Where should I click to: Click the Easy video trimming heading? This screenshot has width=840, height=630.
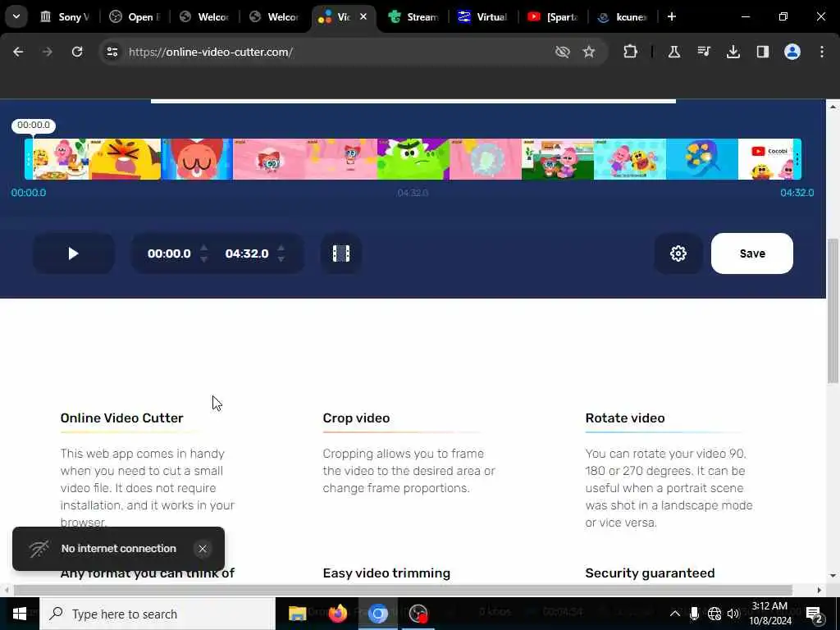pos(386,573)
